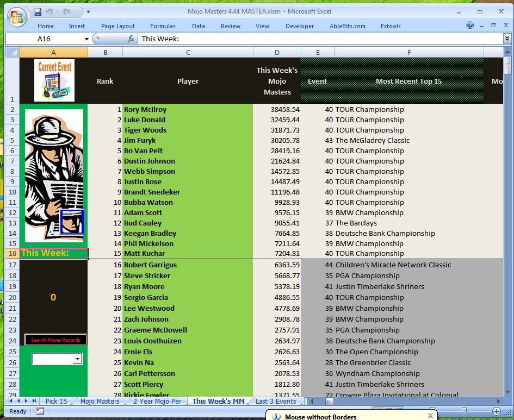Screen dimensions: 514x420
Task: Open the Developer ribbon tab
Action: click(x=300, y=26)
